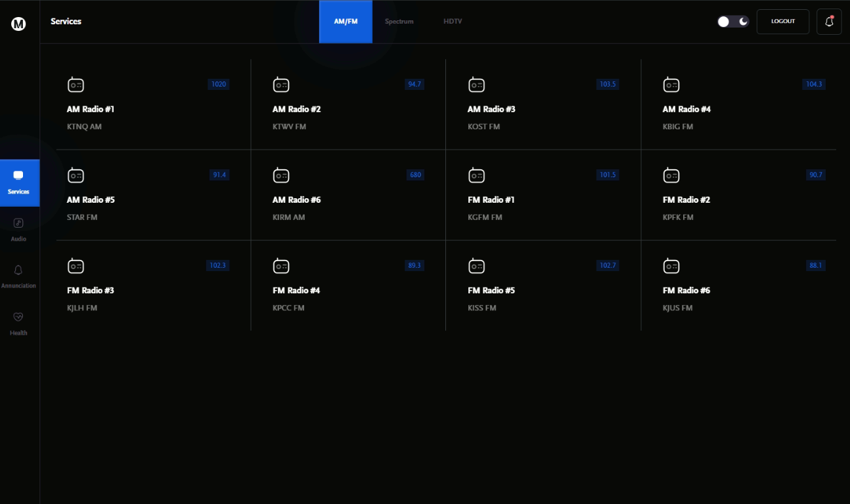Click the 104.3 frequency badge
Viewport: 850px width, 504px height.
click(814, 84)
